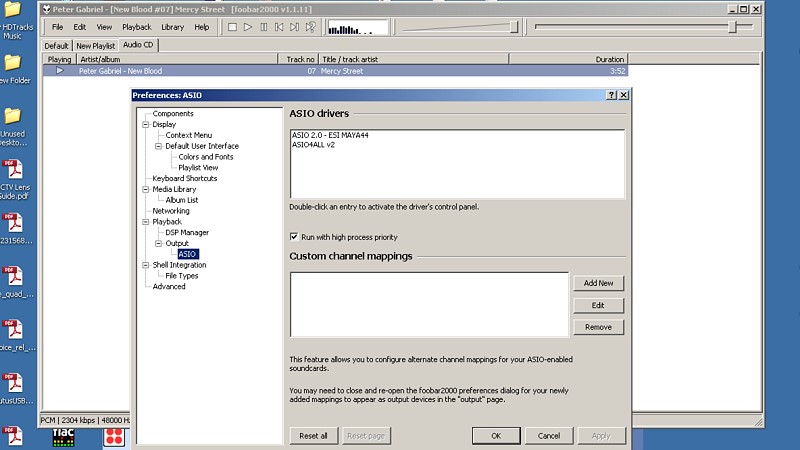The height and width of the screenshot is (450, 800).
Task: Switch to the New Playlist tab
Action: pos(96,45)
